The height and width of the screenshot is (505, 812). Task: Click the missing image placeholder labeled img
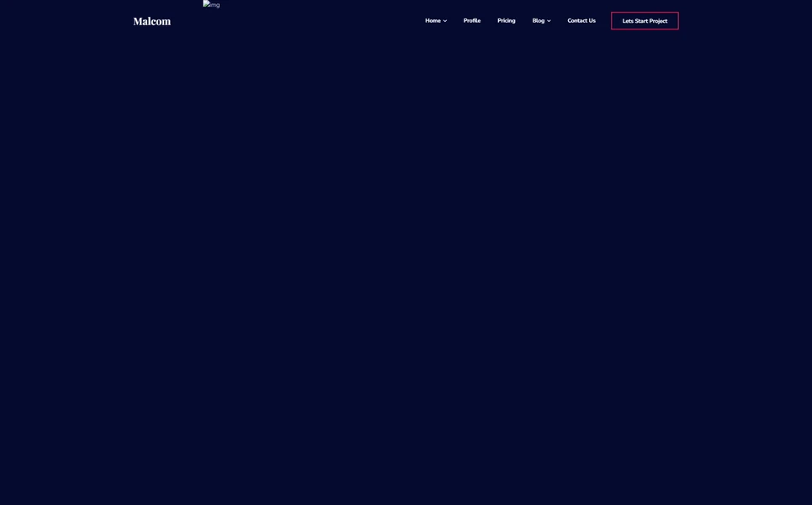pos(210,3)
